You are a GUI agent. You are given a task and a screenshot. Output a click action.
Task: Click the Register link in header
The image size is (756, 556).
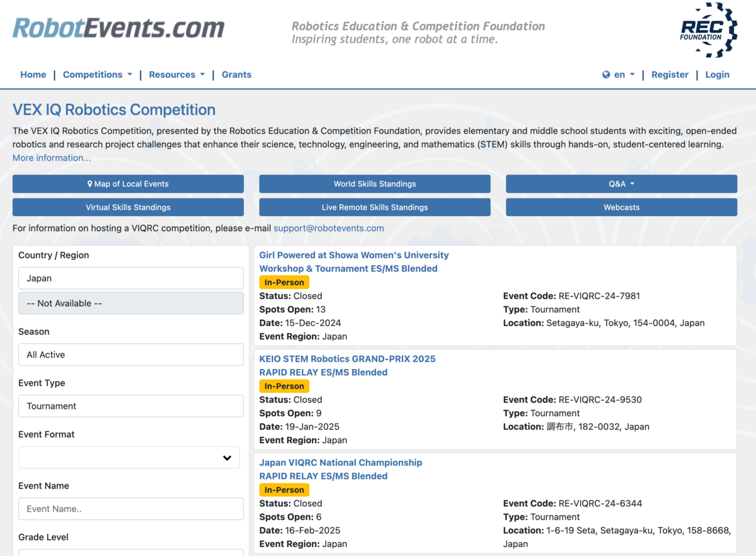click(x=670, y=74)
